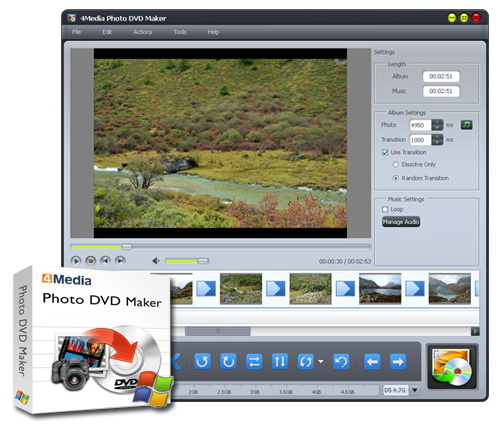Click the Album length field
This screenshot has height=425, width=500.
point(441,76)
